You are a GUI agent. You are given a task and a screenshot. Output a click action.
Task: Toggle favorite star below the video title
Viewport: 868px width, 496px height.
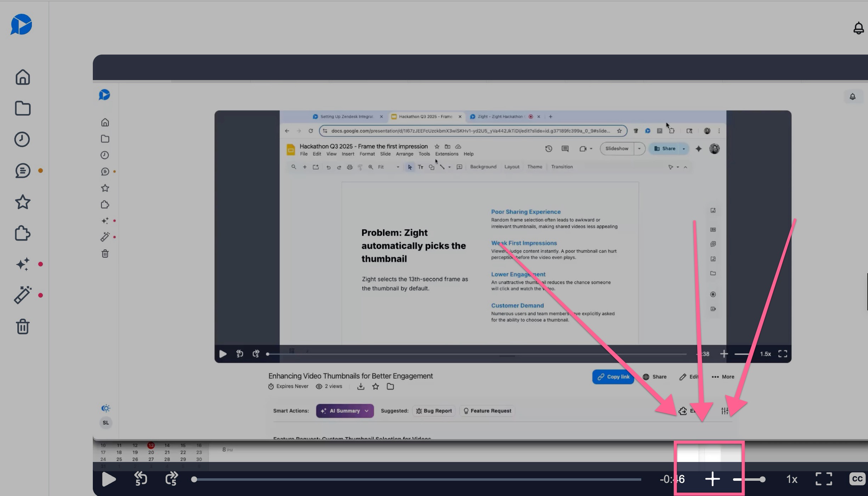376,387
